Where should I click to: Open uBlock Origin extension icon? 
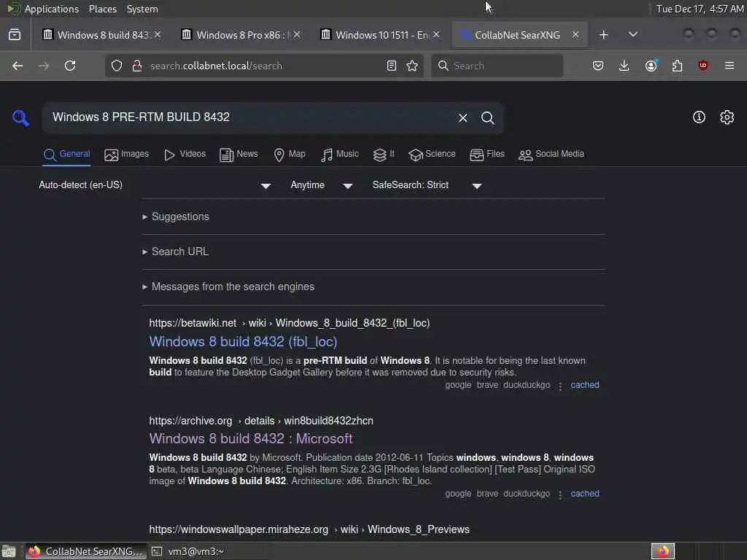pos(703,66)
